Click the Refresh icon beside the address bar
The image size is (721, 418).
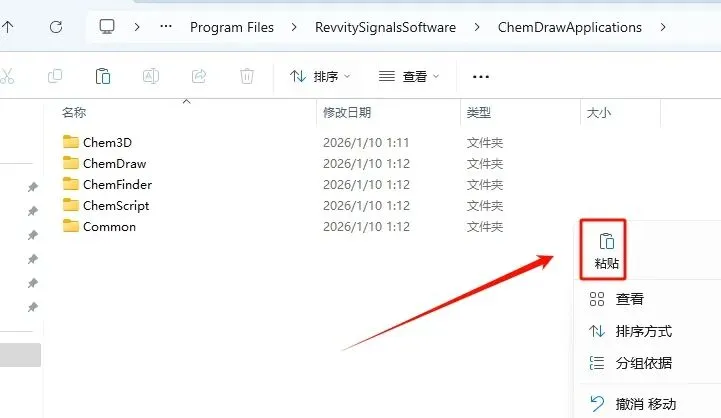coord(56,27)
